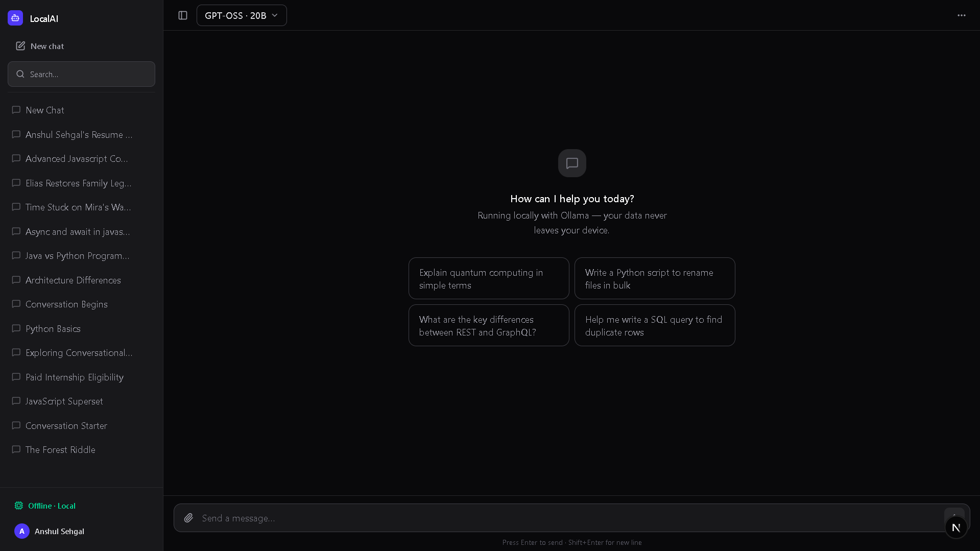The width and height of the screenshot is (980, 551).
Task: Click the paperclip attach file icon
Action: pyautogui.click(x=188, y=518)
